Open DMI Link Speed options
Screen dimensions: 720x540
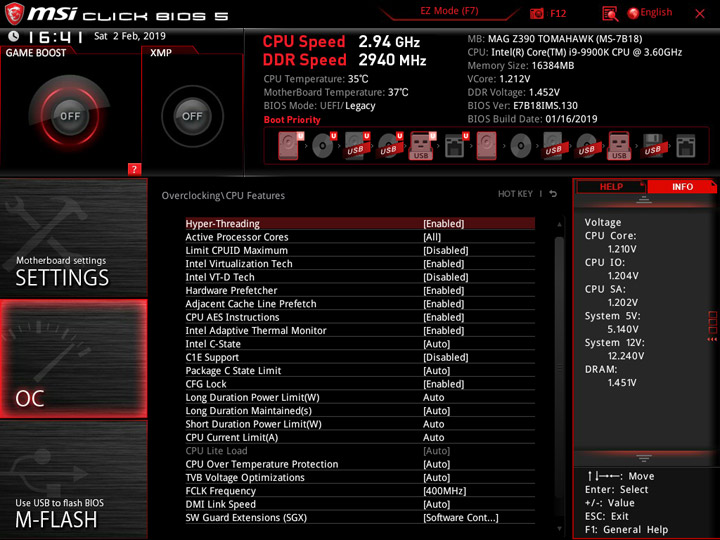tap(360, 504)
